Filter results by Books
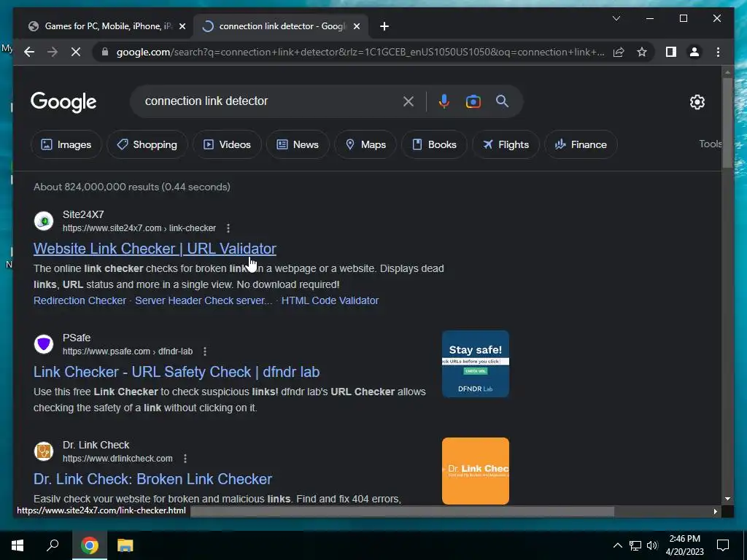This screenshot has width=747, height=560. [434, 144]
